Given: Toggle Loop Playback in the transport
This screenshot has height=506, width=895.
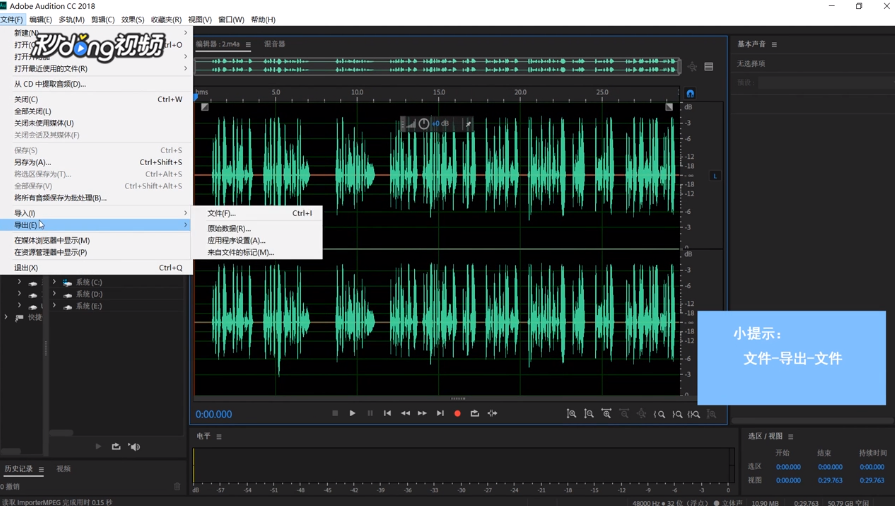Looking at the screenshot, I should [x=475, y=413].
